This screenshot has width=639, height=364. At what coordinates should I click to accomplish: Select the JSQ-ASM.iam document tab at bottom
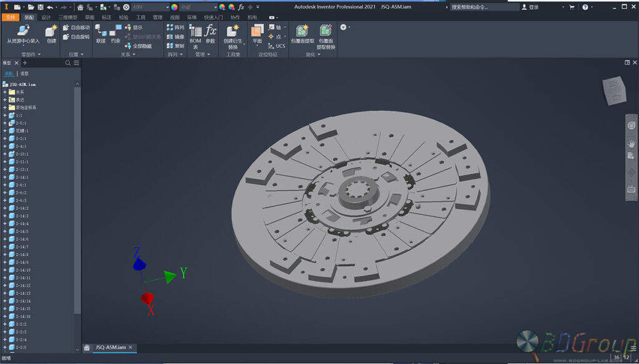click(109, 348)
